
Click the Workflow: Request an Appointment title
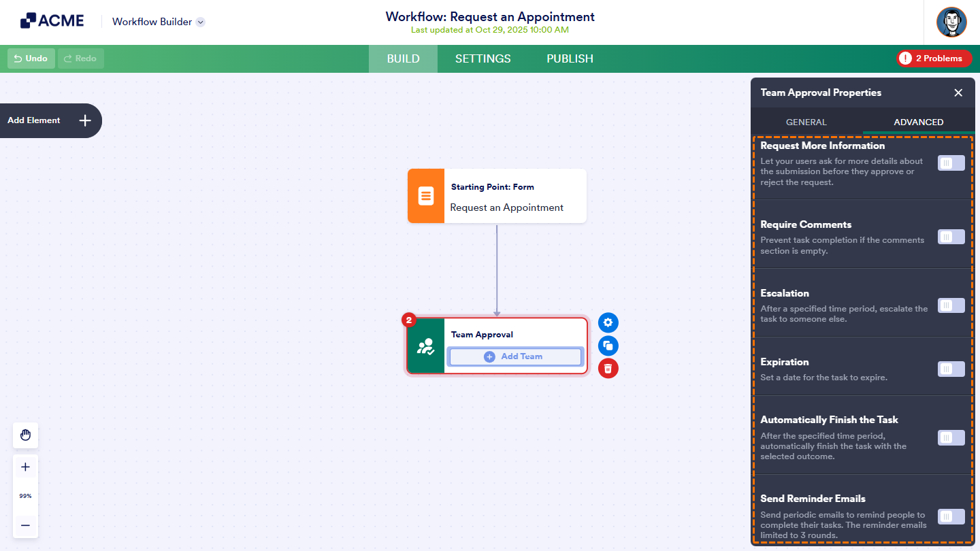[x=490, y=17]
